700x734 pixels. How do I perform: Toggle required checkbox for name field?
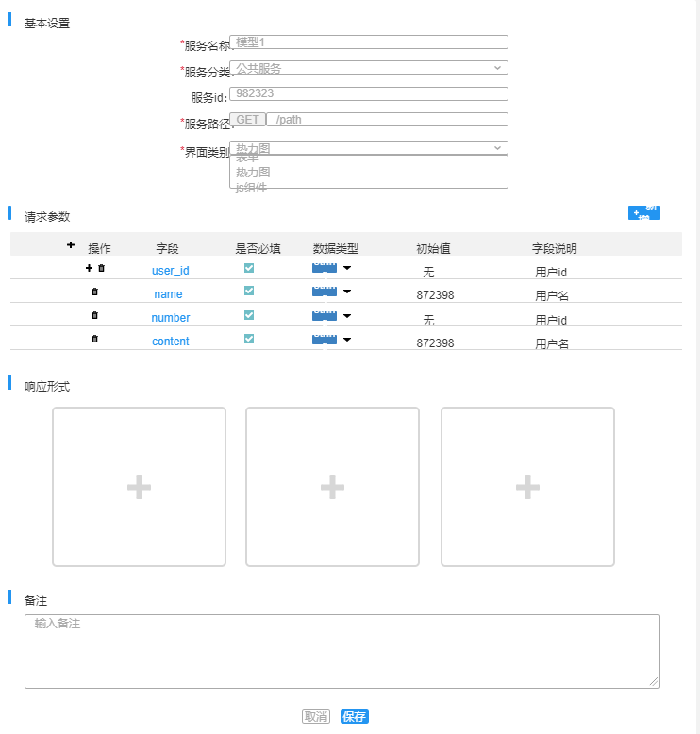click(249, 291)
